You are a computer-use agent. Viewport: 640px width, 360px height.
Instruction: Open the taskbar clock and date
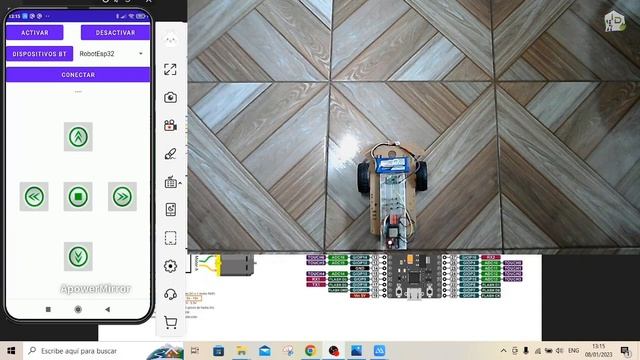click(x=598, y=351)
